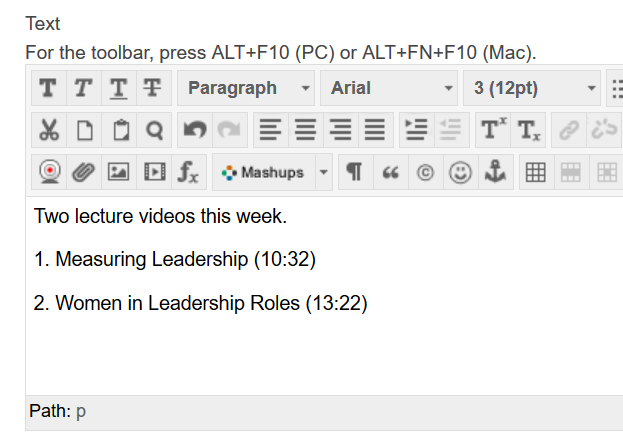Launch the math equation editor (fx)
The height and width of the screenshot is (447, 623).
coord(188,172)
